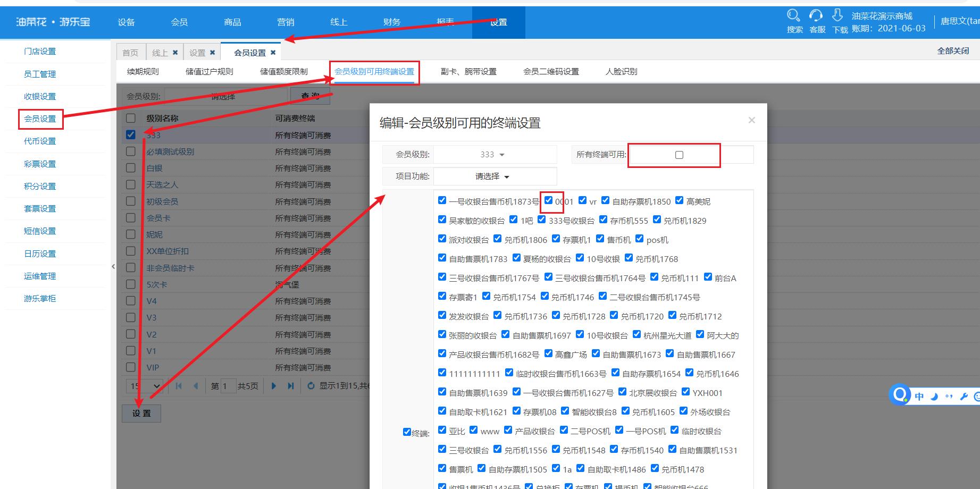The width and height of the screenshot is (980, 489).
Task: Toggle the moon icon in floating toolbar
Action: (934, 397)
